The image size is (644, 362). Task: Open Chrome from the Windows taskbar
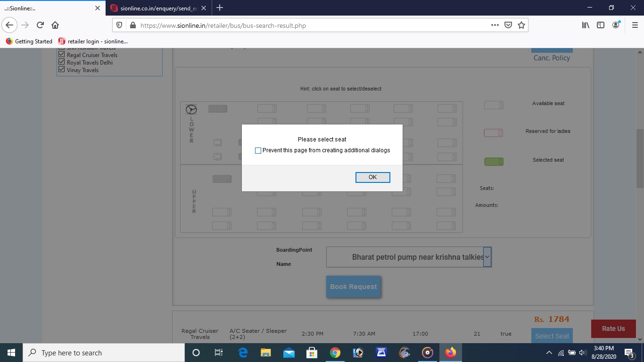[x=335, y=353]
